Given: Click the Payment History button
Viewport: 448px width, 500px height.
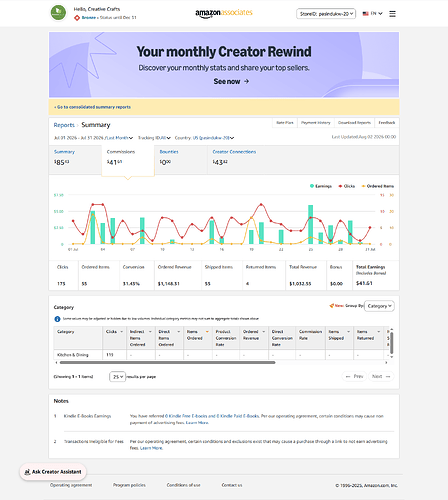Looking at the screenshot, I should [x=316, y=123].
